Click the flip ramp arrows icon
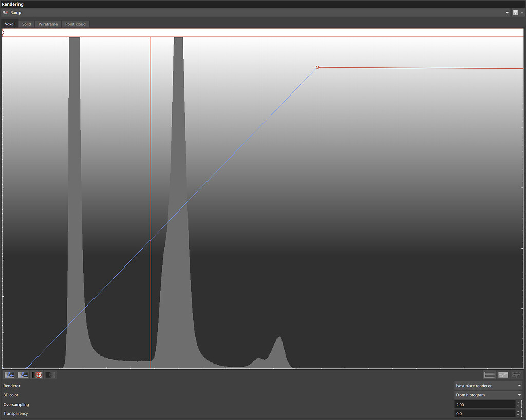 [517, 375]
